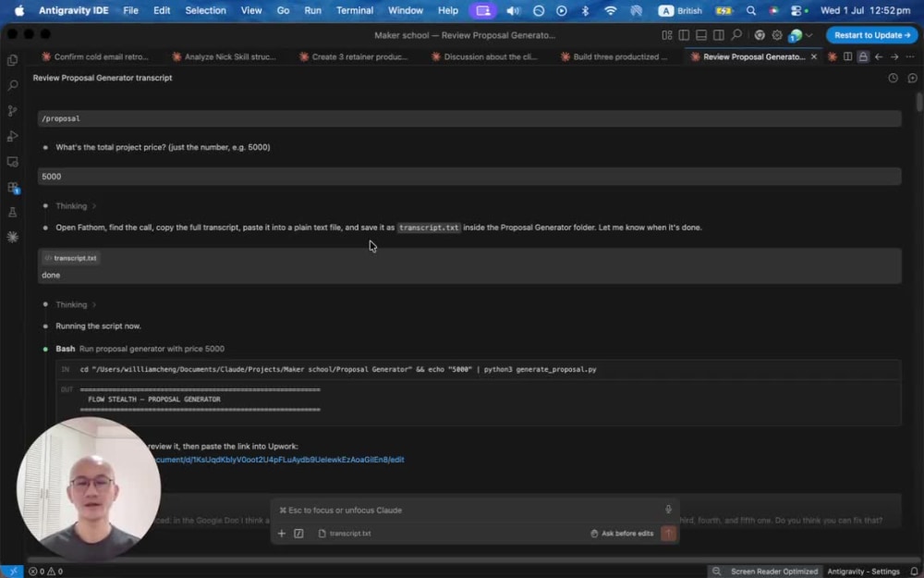The width and height of the screenshot is (924, 578).
Task: Open 'Antigravity - Settings' in status bar
Action: [x=863, y=571]
